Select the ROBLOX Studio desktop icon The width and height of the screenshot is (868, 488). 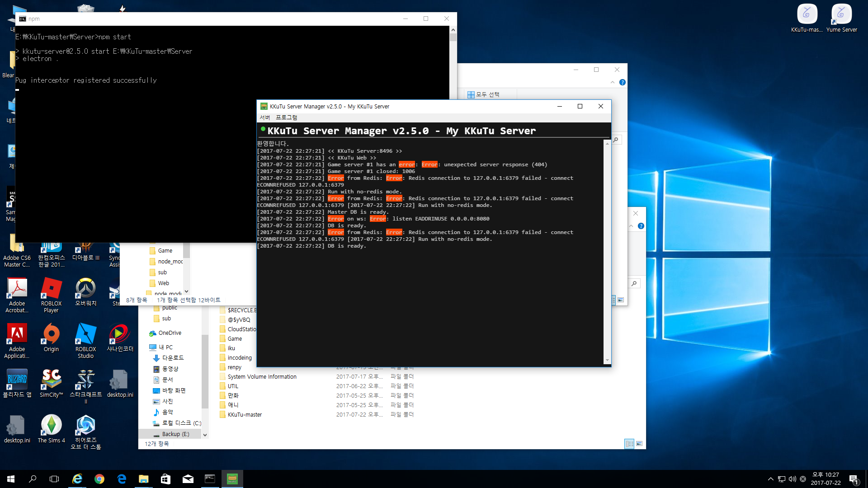point(85,341)
